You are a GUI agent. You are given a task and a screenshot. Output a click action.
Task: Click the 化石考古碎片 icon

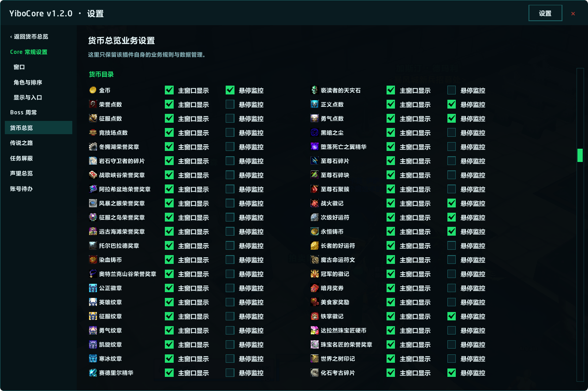(315, 372)
